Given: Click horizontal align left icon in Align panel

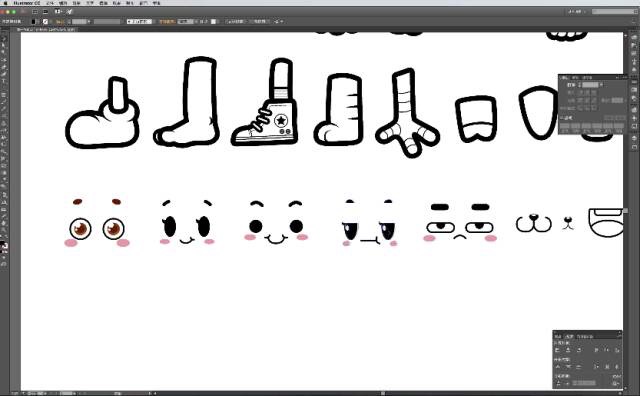Looking at the screenshot, I should 558,350.
